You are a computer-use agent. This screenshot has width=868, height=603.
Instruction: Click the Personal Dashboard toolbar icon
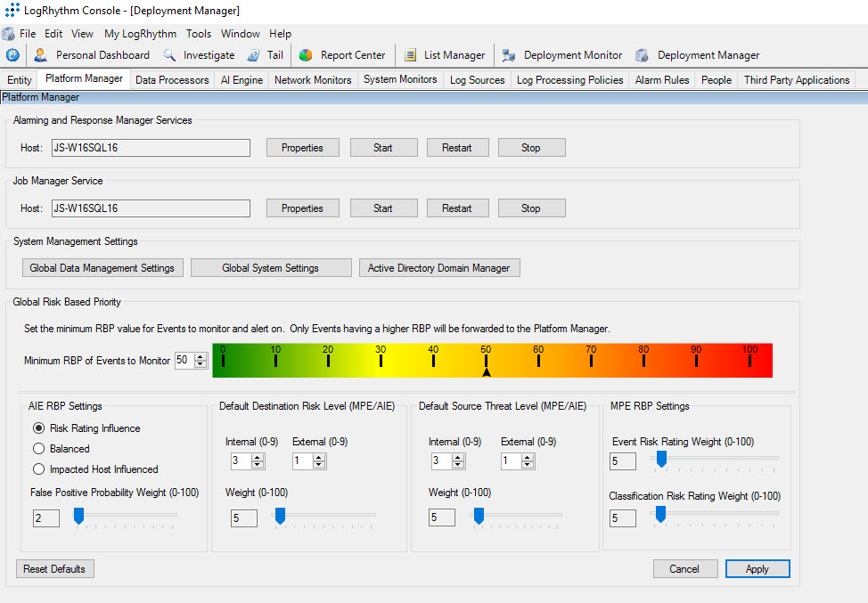[x=40, y=55]
